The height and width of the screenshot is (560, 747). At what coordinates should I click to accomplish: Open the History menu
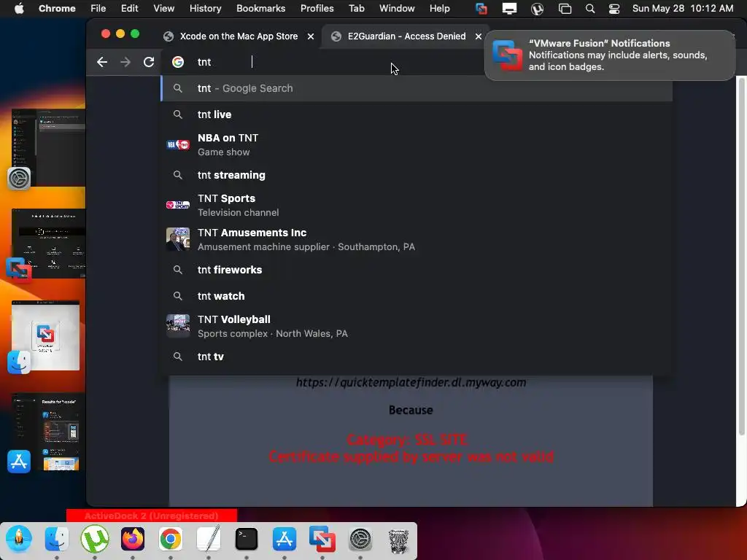point(205,8)
